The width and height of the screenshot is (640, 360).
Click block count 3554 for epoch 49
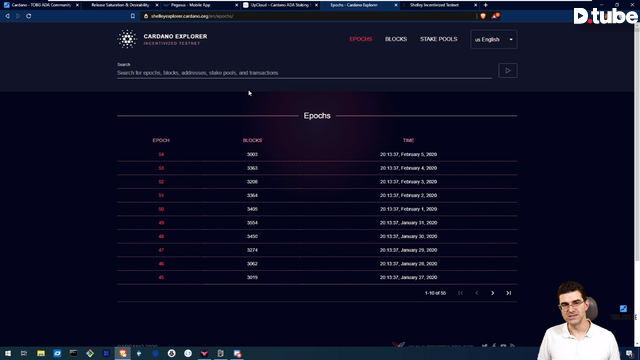(252, 223)
